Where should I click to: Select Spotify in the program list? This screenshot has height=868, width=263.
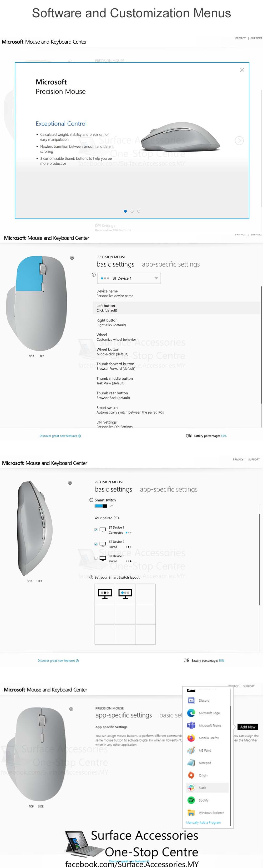tap(203, 800)
